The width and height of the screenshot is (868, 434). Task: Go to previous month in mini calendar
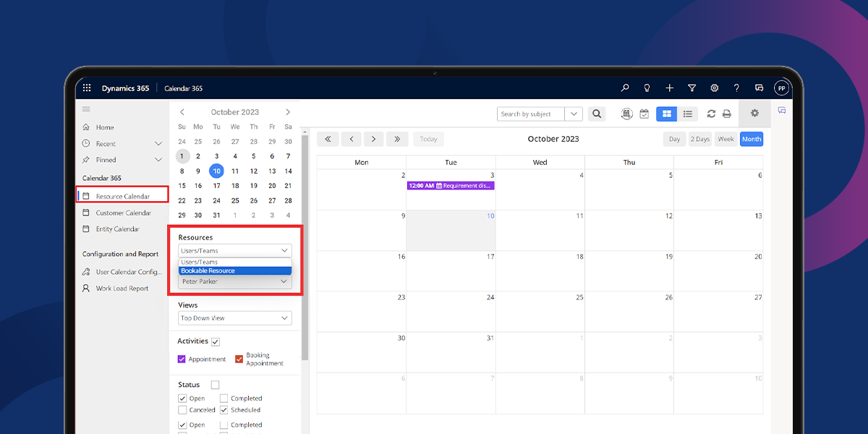pyautogui.click(x=182, y=112)
